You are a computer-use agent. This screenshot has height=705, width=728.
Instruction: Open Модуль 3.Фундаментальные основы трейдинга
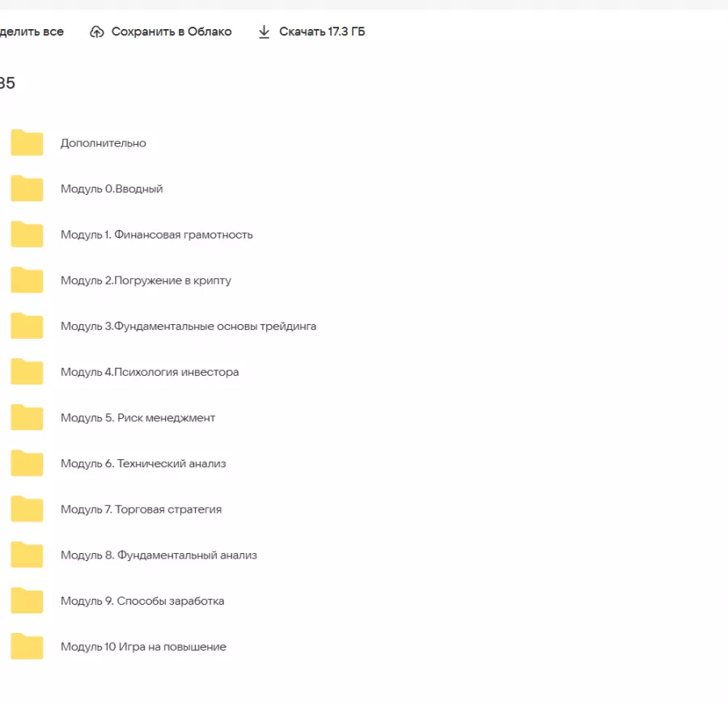[188, 327]
